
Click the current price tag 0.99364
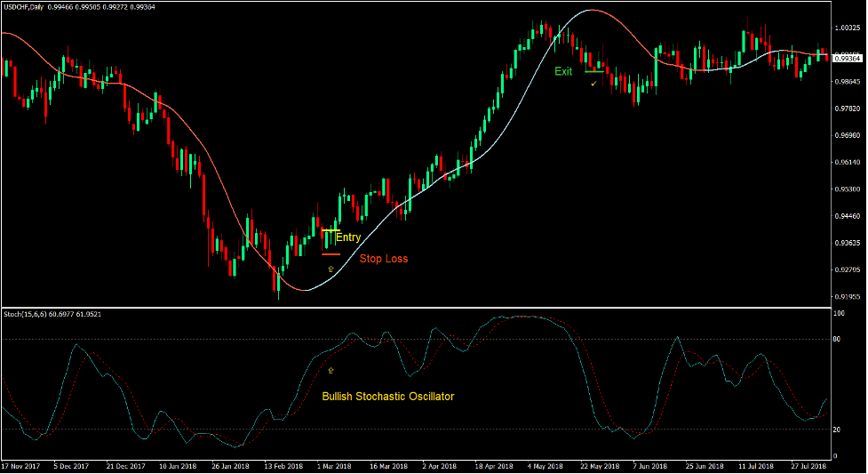pos(848,58)
